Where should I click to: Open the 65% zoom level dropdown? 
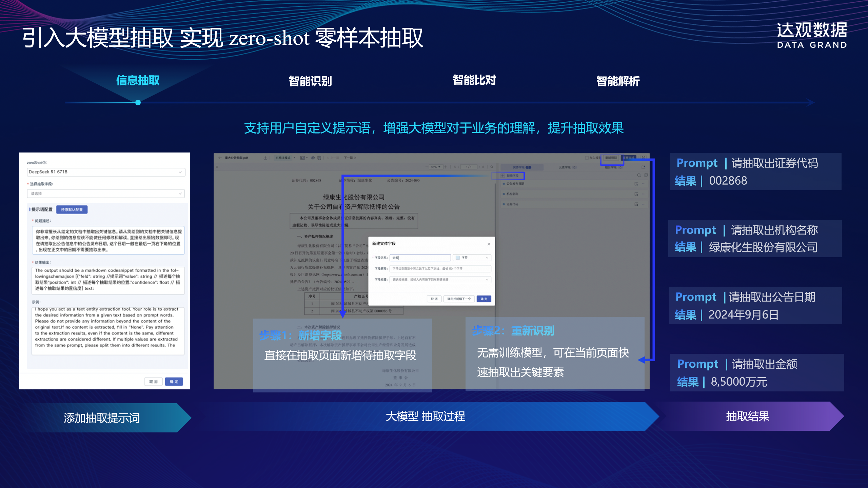point(435,167)
